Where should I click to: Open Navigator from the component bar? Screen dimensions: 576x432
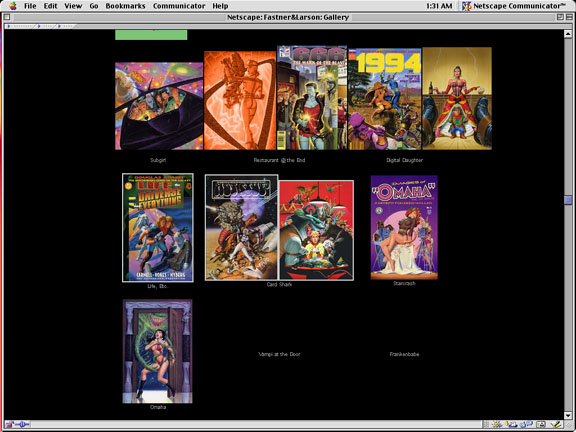click(497, 425)
